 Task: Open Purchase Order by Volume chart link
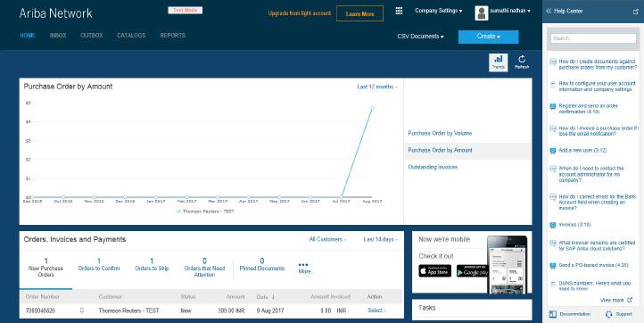[440, 133]
